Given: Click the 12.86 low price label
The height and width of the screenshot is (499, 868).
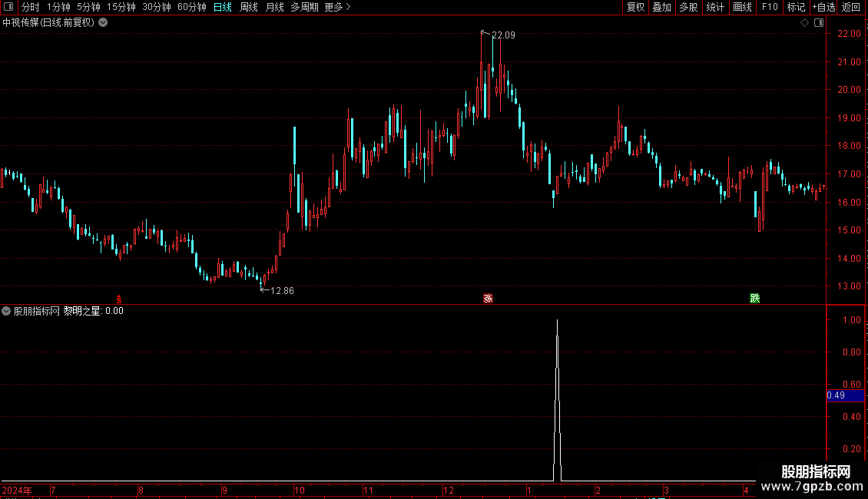Looking at the screenshot, I should [283, 290].
